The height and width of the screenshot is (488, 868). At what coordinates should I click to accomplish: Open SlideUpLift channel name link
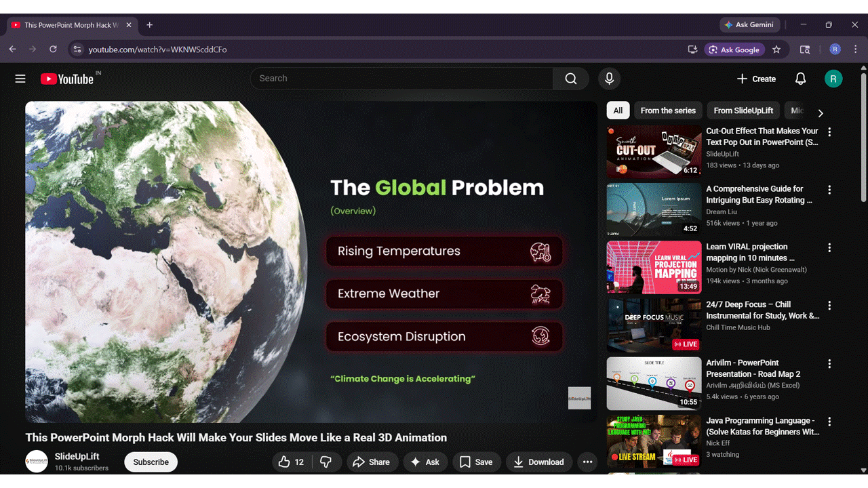coord(77,457)
